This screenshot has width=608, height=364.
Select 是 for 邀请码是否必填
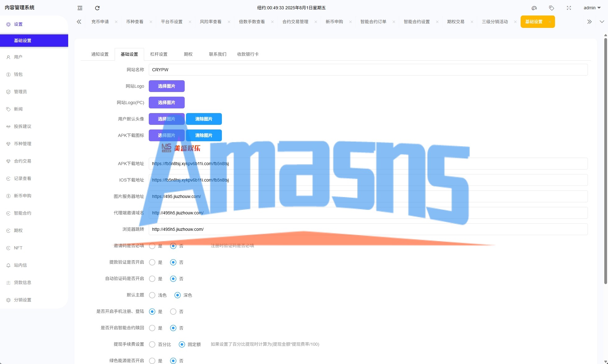pos(152,246)
